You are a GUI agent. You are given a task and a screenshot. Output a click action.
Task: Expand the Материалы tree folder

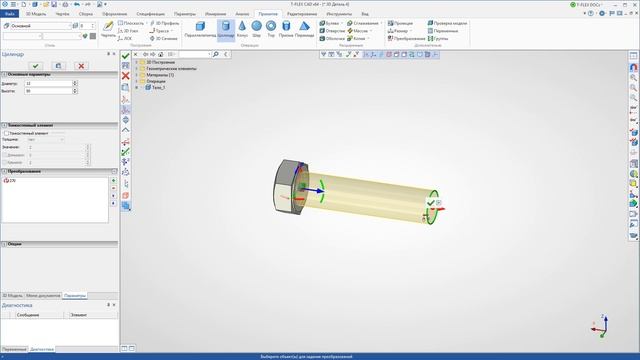tap(136, 75)
